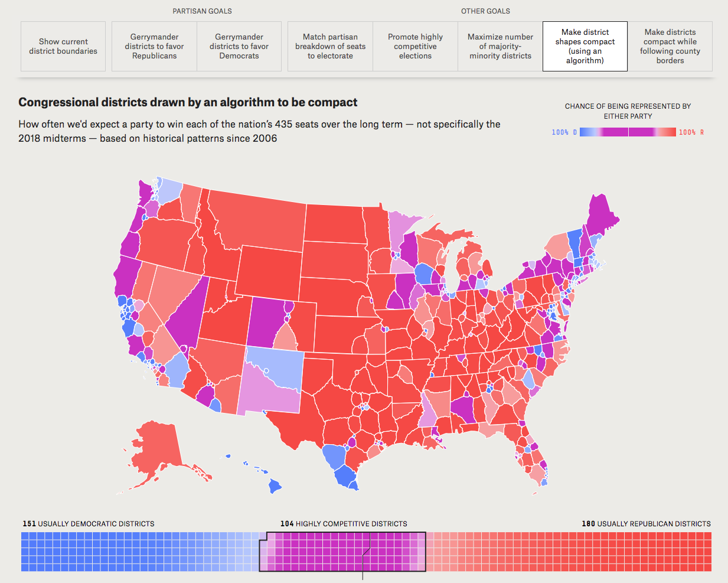Click the highly competitive districts bar section
Image resolution: width=728 pixels, height=583 pixels.
342,551
